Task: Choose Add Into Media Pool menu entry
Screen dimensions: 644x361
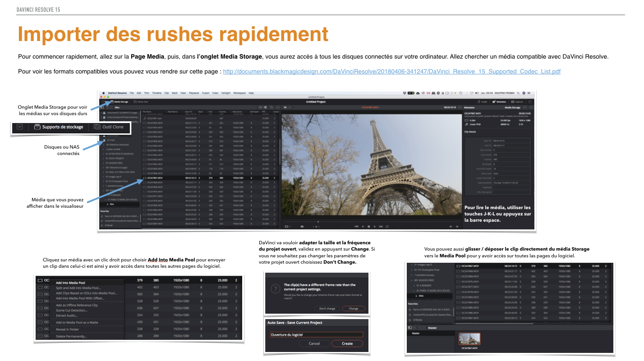Action: point(70,283)
